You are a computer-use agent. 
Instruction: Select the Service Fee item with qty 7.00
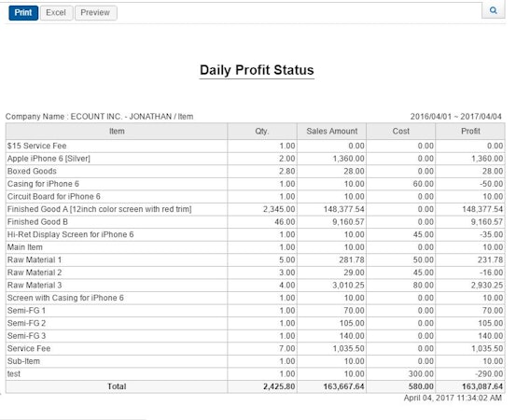[29, 348]
